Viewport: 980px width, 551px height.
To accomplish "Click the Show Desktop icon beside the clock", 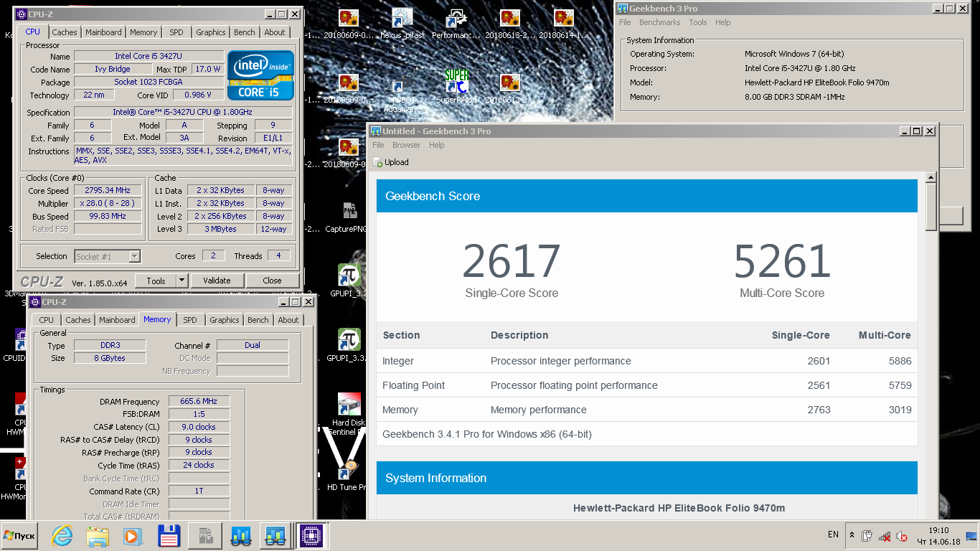I will pos(971,535).
